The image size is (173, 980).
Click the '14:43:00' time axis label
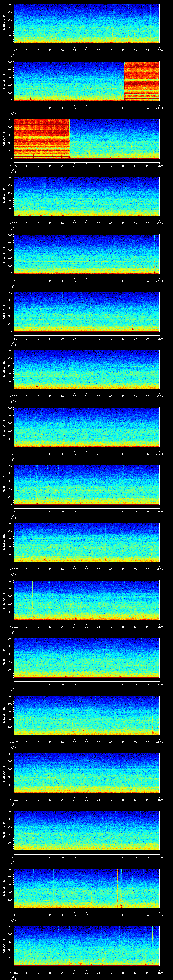[x=13, y=858]
